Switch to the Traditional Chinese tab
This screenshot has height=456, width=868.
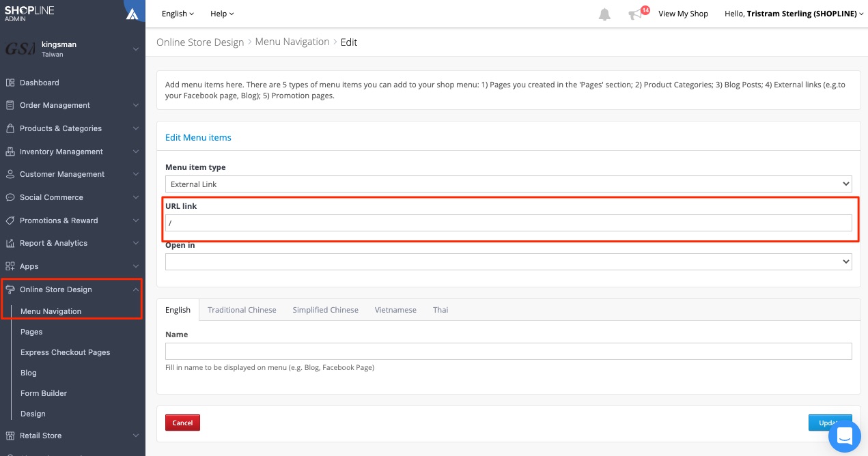click(242, 310)
